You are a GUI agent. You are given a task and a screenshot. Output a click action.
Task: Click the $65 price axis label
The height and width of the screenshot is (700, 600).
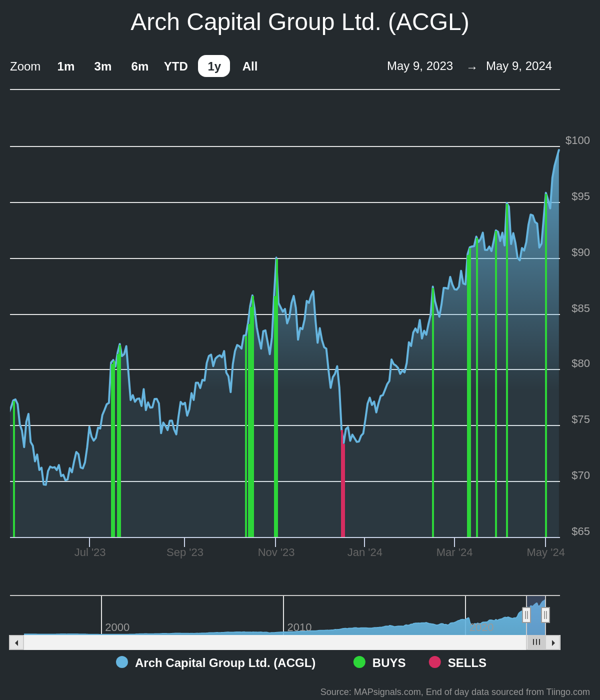tap(580, 531)
